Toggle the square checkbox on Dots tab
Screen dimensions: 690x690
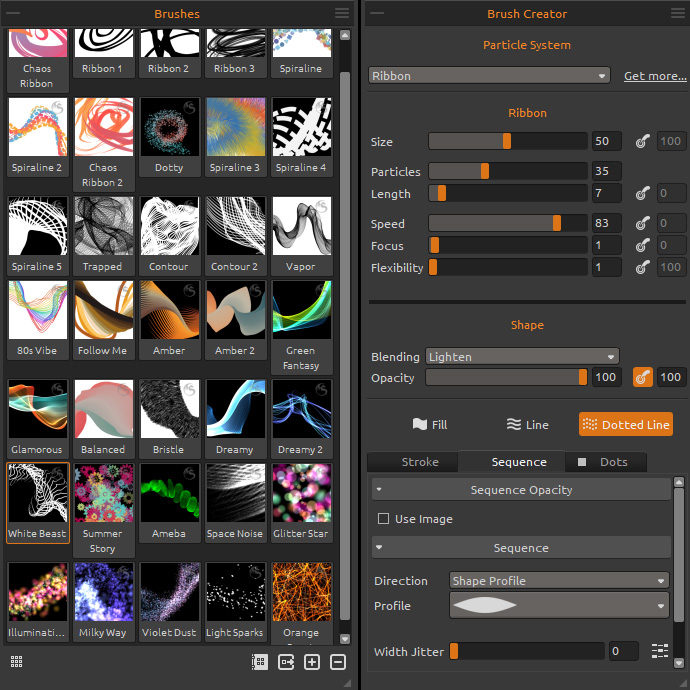pyautogui.click(x=582, y=462)
